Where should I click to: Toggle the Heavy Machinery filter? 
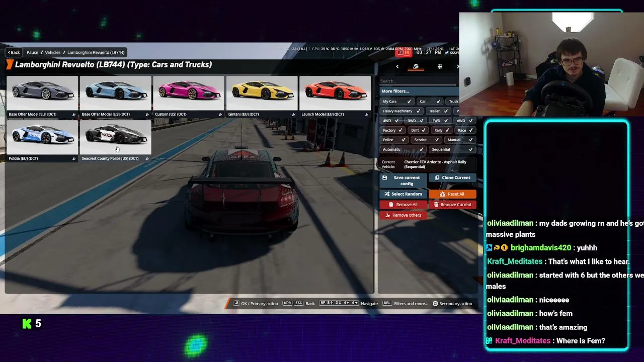401,111
